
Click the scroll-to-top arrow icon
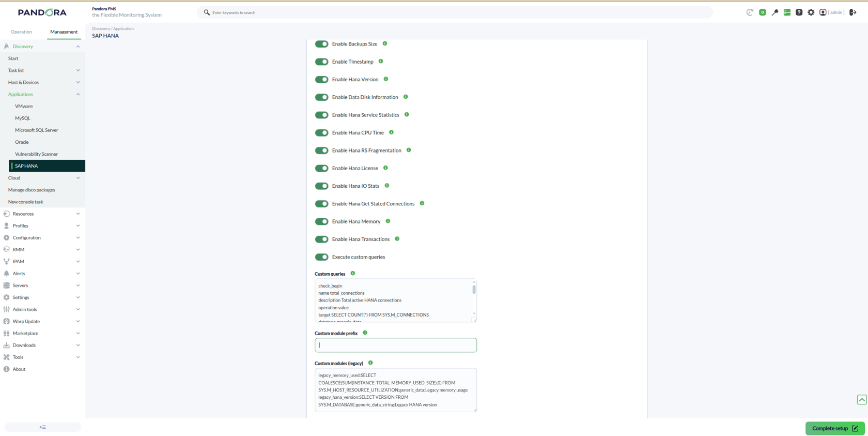point(862,399)
